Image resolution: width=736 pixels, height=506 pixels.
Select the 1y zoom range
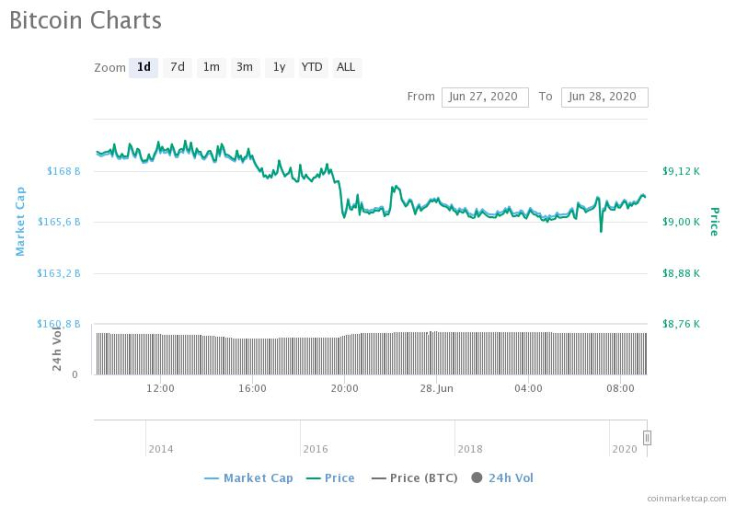pos(279,68)
